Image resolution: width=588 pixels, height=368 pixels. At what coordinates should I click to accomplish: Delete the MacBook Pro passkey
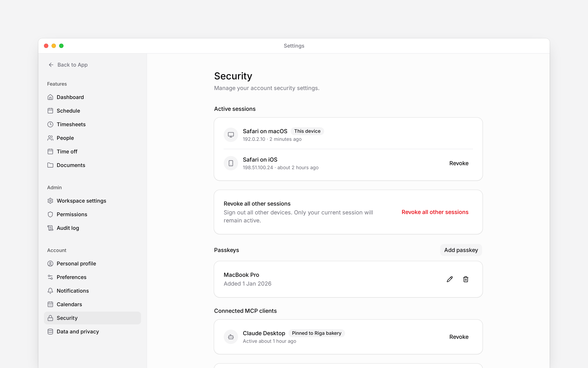click(x=466, y=279)
